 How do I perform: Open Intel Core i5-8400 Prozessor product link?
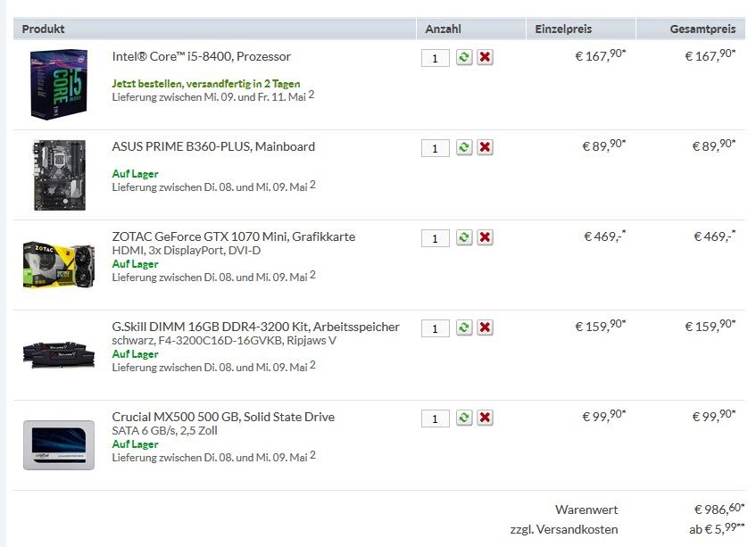click(x=201, y=56)
